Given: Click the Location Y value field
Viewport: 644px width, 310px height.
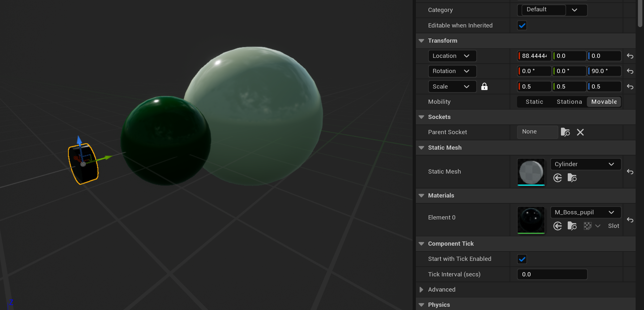Looking at the screenshot, I should 569,56.
